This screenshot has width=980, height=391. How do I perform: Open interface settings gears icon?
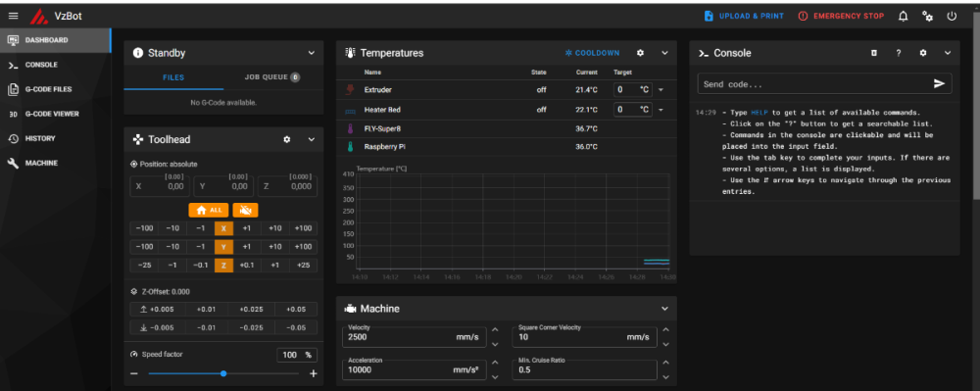928,17
